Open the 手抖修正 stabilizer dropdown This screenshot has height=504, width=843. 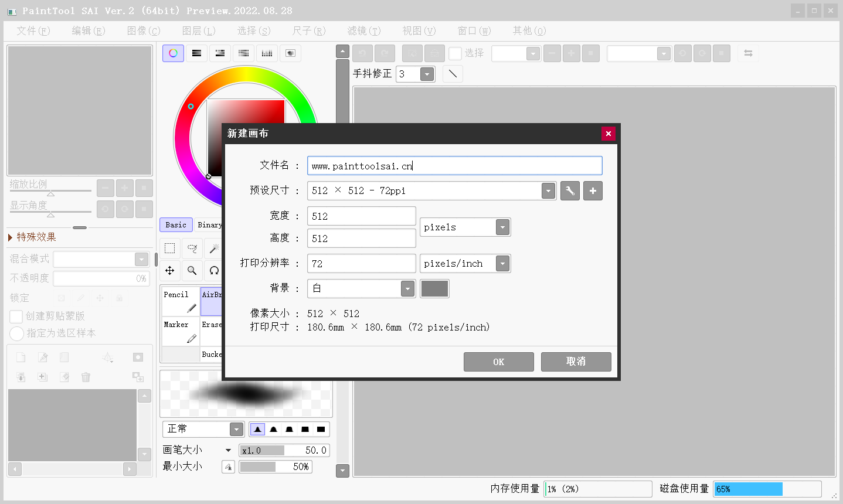point(427,74)
